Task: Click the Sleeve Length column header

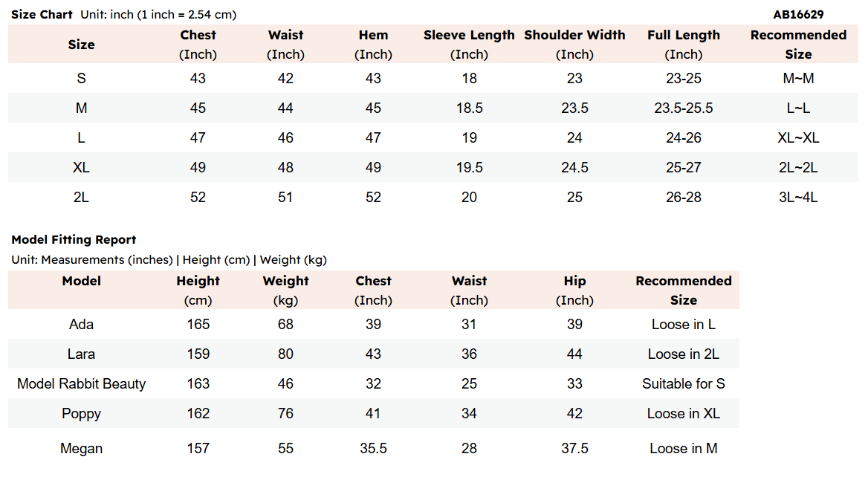Action: pyautogui.click(x=469, y=45)
